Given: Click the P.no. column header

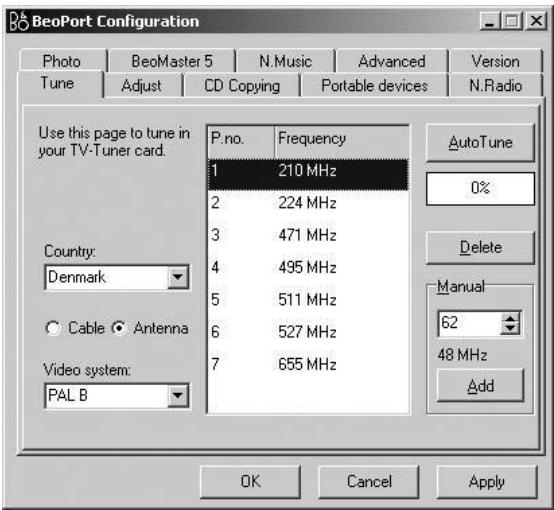Looking at the screenshot, I should (241, 141).
